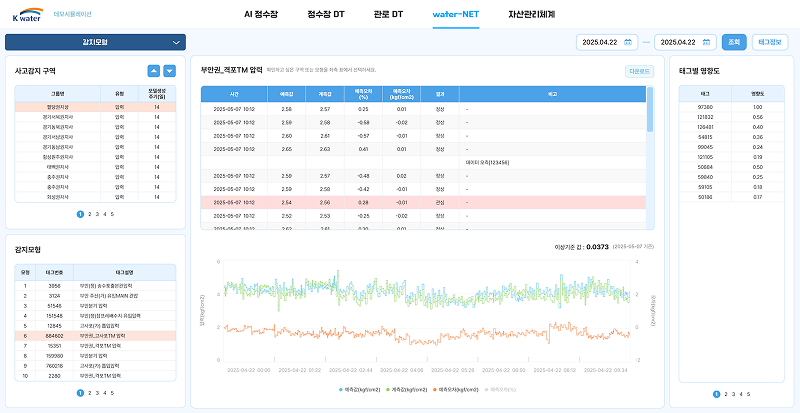Move accident detection list up with arrow

click(154, 71)
